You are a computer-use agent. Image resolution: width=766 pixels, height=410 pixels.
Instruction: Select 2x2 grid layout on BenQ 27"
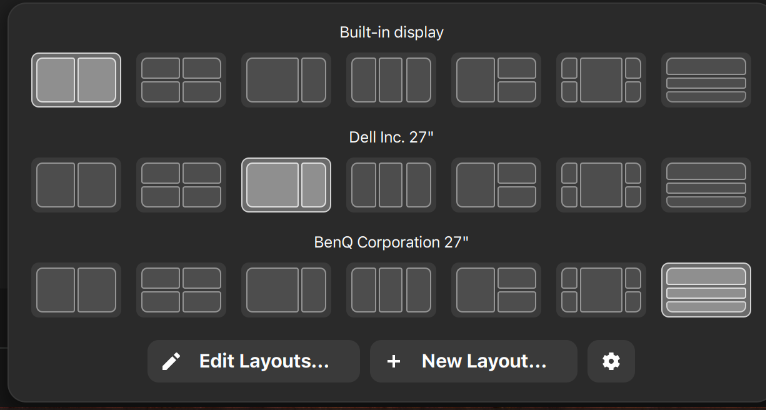tap(181, 290)
